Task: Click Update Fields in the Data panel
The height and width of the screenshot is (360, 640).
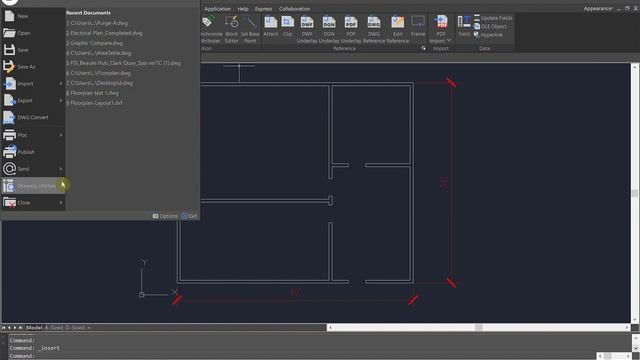Action: [x=493, y=18]
